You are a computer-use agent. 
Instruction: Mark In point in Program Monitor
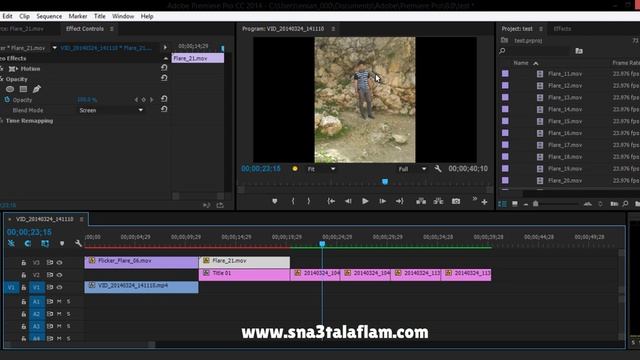(x=293, y=201)
